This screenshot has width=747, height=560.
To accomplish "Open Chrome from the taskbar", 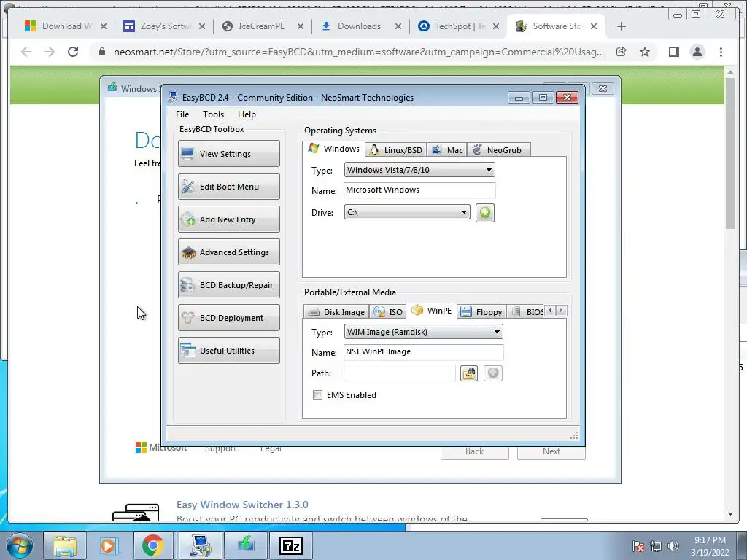I will tap(152, 545).
